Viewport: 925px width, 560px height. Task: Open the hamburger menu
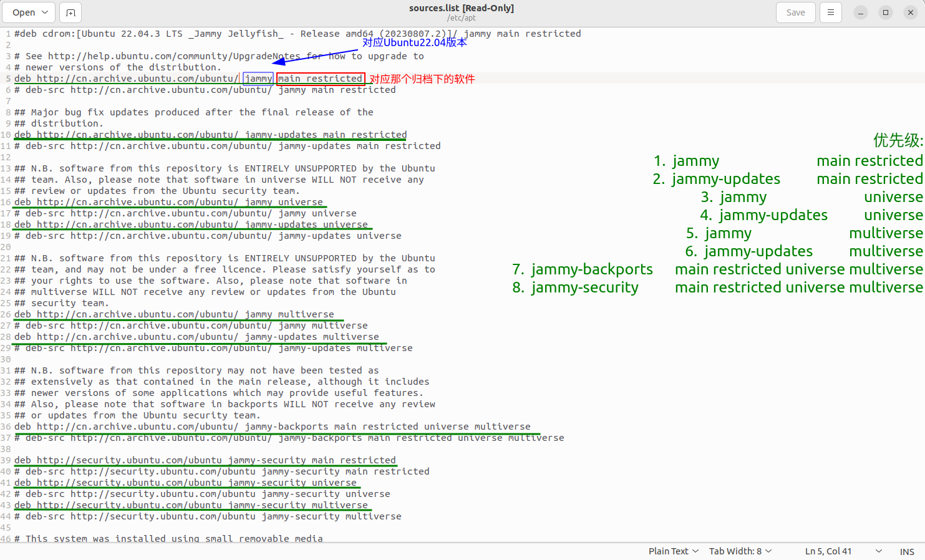tap(830, 12)
